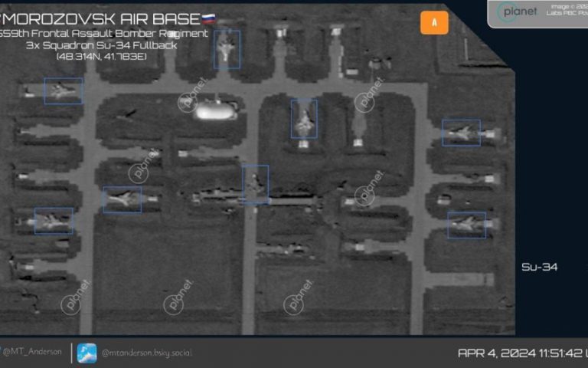The image size is (588, 368).
Task: Click the Russian flag icon beside title
Action: (208, 18)
